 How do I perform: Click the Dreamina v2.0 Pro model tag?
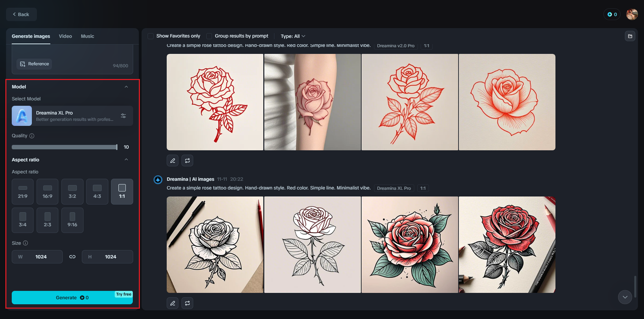point(395,46)
